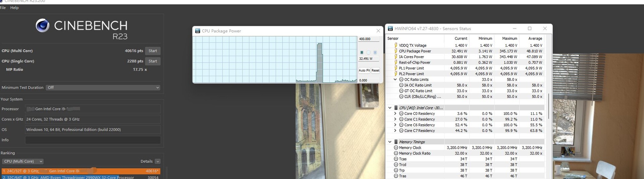Select the light blue graph color swatch

(375, 52)
